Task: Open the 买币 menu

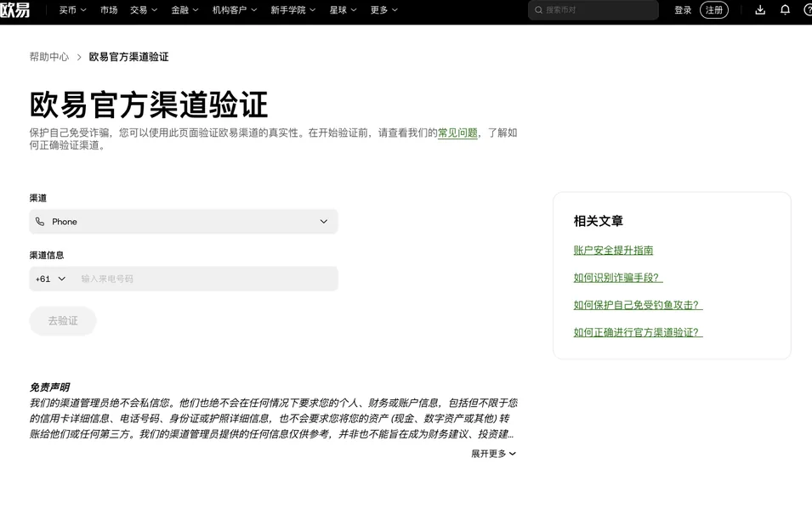Action: click(72, 10)
